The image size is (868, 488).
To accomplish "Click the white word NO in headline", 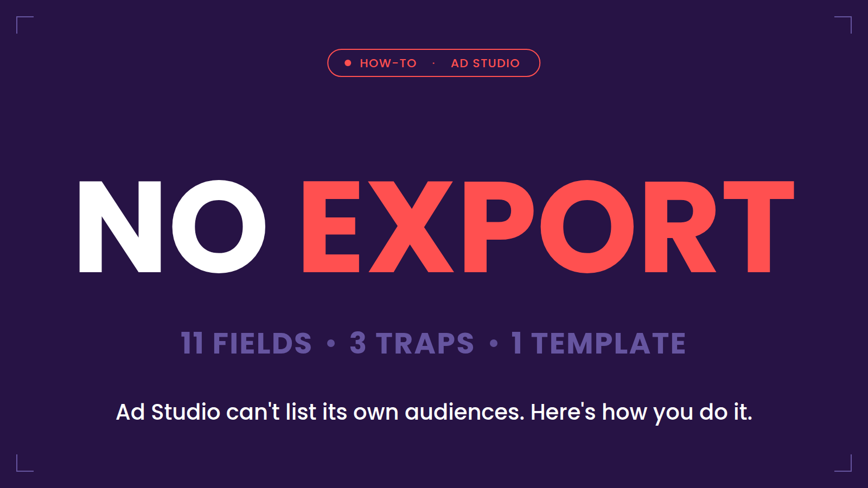I will pyautogui.click(x=173, y=227).
